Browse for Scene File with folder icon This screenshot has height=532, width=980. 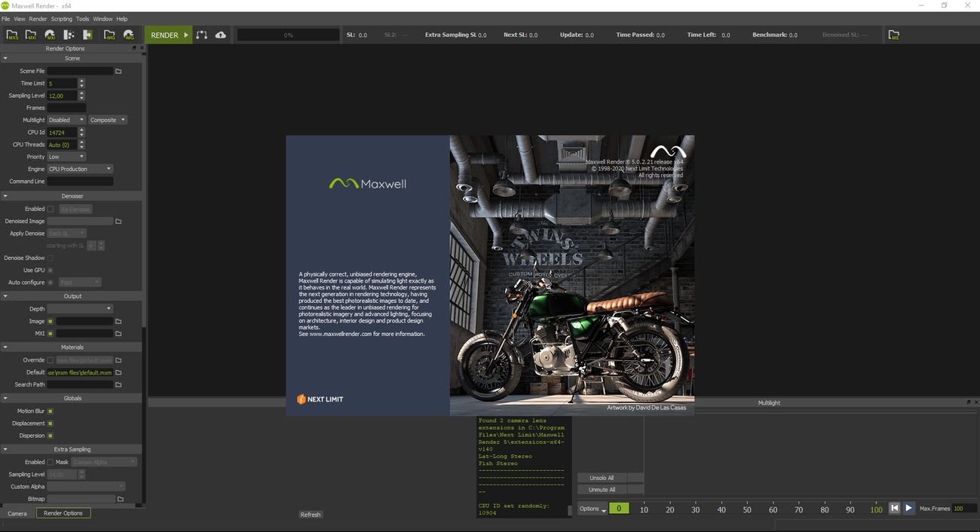tap(118, 71)
